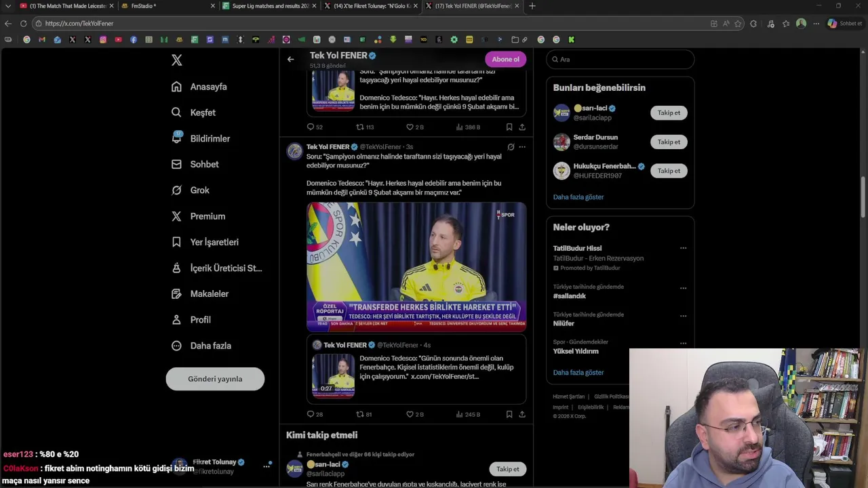Image resolution: width=868 pixels, height=488 pixels.
Task: Click Sohbet et button in browser toolbar
Action: (844, 23)
